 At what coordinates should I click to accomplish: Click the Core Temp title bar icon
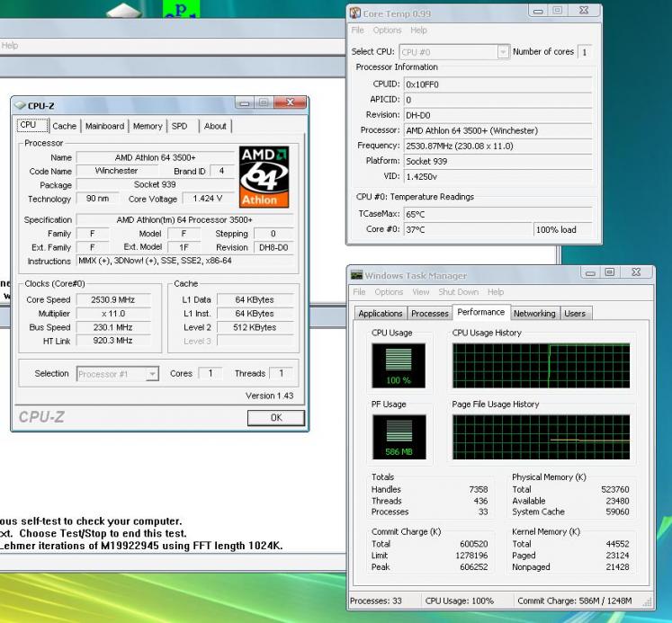(354, 13)
